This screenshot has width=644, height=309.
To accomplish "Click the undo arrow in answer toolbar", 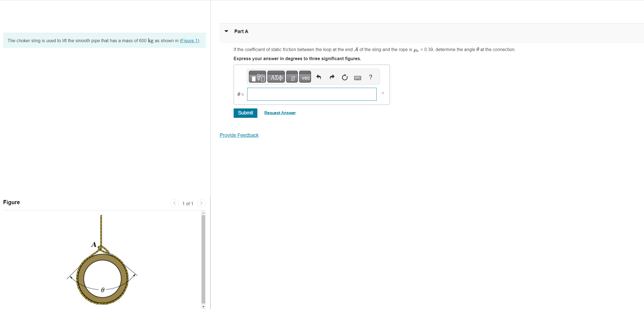I will point(319,77).
